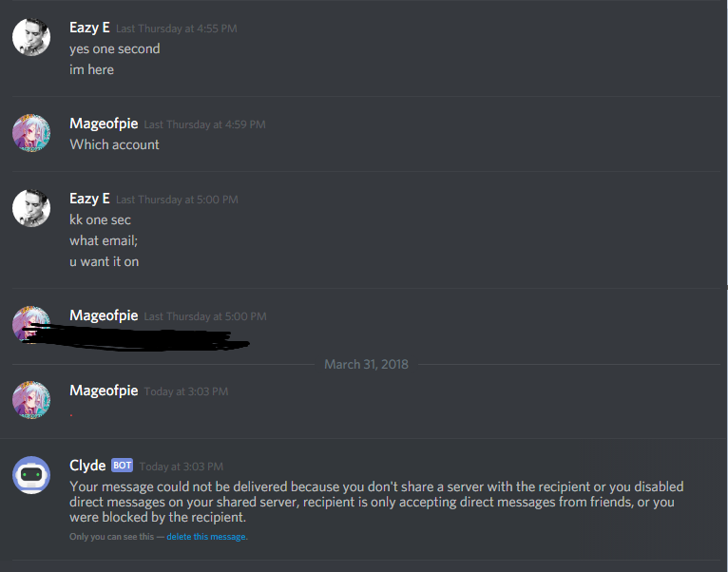The width and height of the screenshot is (728, 572).
Task: Click Eazy E's avatar beside 'kk one sec'
Action: pyautogui.click(x=31, y=208)
